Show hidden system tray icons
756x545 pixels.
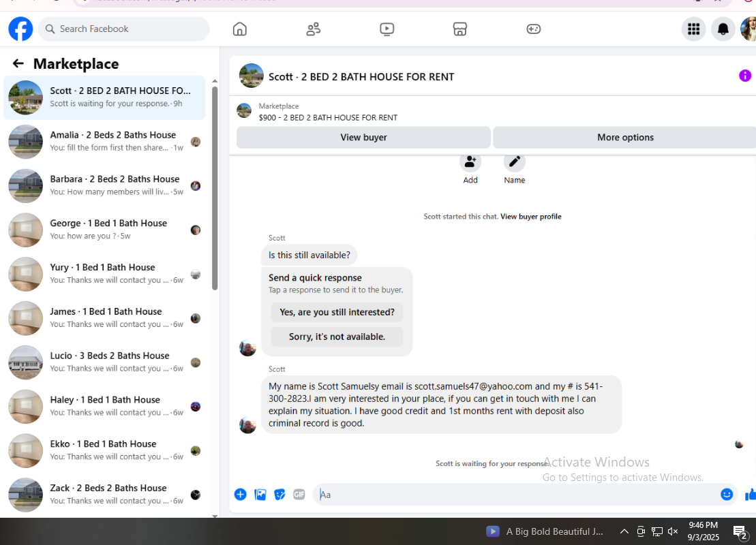coord(624,531)
